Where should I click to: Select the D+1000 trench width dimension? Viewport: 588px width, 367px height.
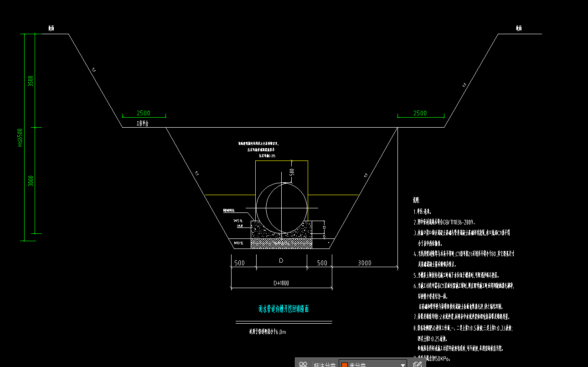point(281,283)
